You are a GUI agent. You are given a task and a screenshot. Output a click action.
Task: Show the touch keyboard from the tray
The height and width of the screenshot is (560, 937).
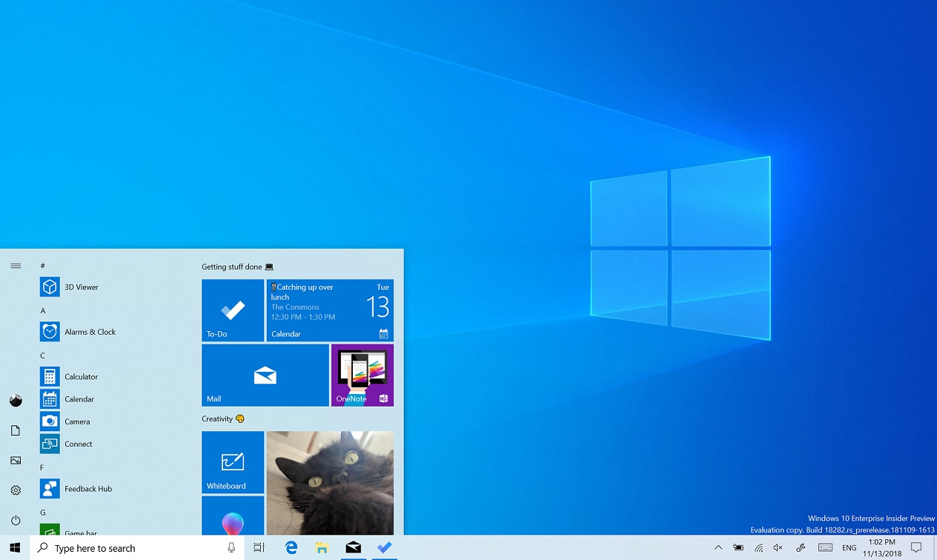click(x=825, y=547)
